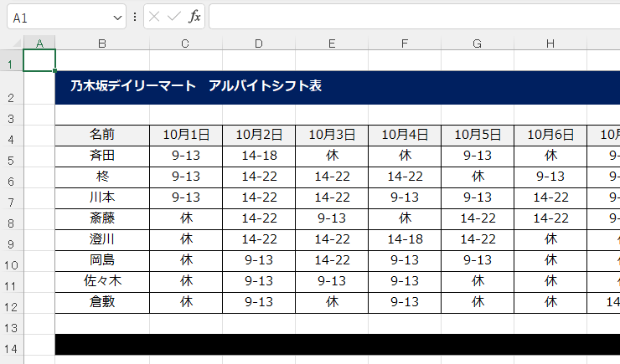Click the 10月1日 header cell

[x=186, y=136]
